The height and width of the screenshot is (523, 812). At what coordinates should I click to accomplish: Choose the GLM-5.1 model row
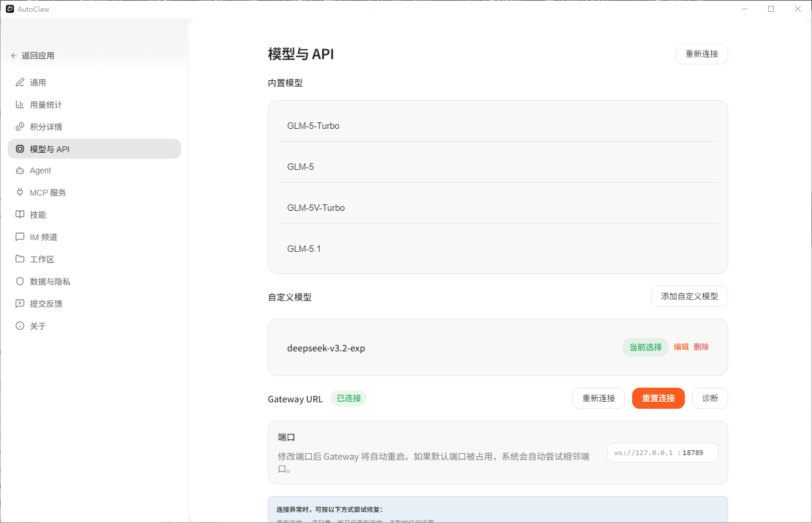(498, 249)
